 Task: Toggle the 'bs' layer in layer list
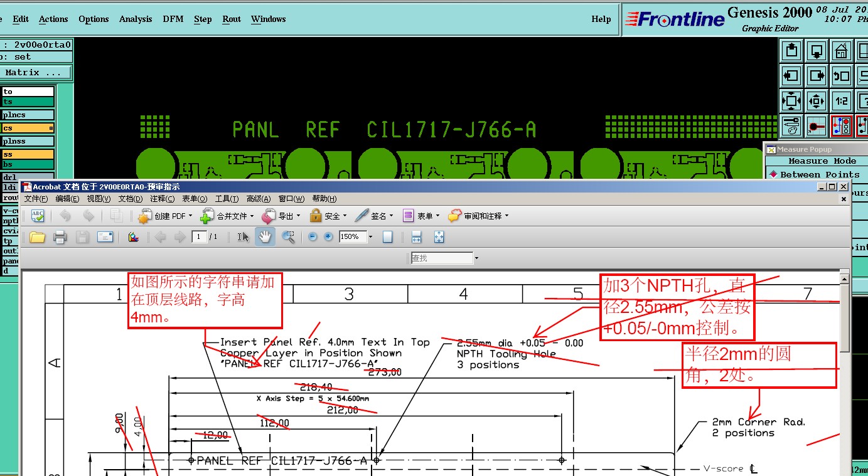pyautogui.click(x=28, y=164)
